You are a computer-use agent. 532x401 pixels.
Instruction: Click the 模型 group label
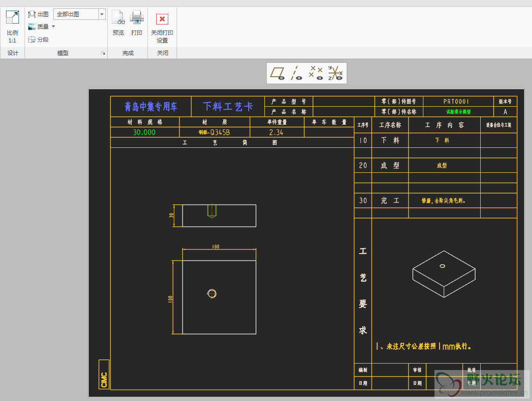[63, 53]
